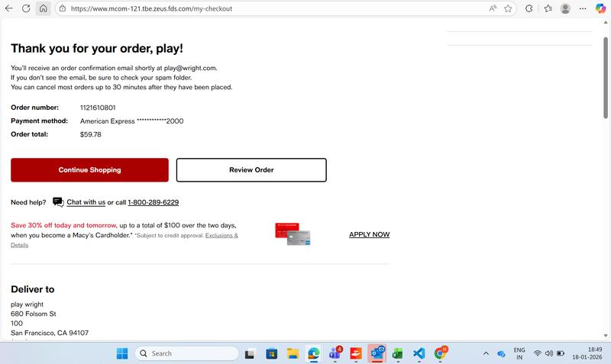Click the Macy's credit card image
The width and height of the screenshot is (611, 364).
pos(293,234)
